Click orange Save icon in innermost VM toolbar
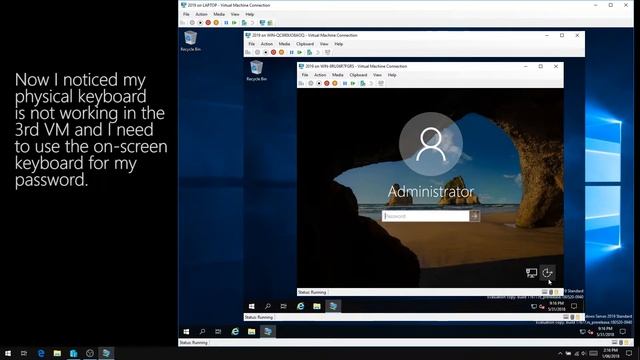This screenshot has width=640, height=360. tap(335, 83)
